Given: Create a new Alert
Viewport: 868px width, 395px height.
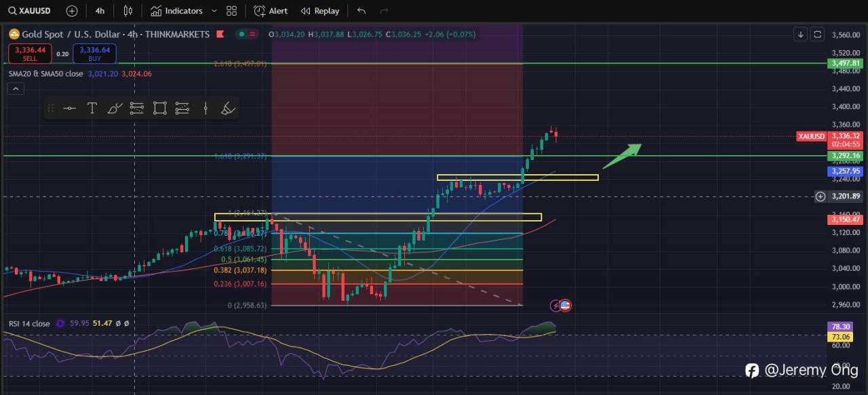Looking at the screenshot, I should (271, 11).
